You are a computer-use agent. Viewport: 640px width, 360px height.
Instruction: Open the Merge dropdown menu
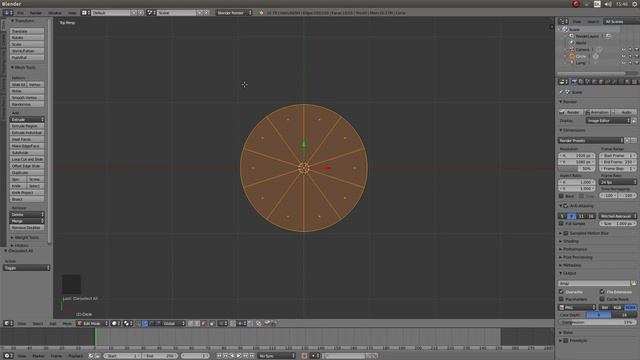tap(27, 221)
